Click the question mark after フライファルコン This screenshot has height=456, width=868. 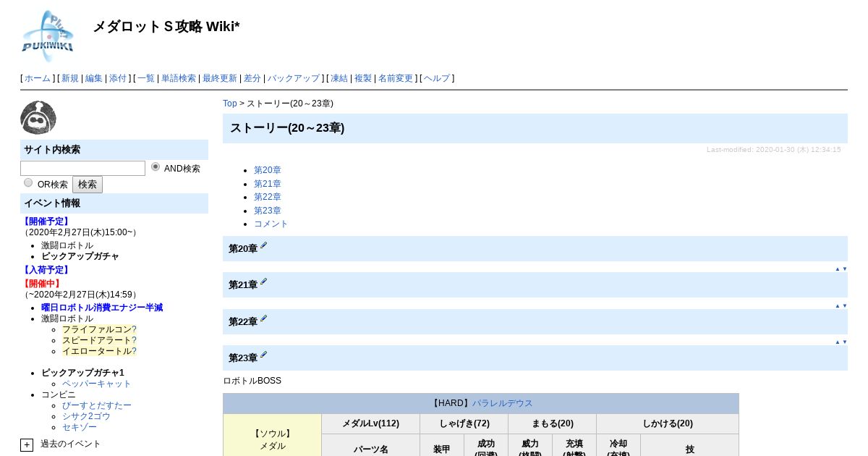[x=134, y=329]
